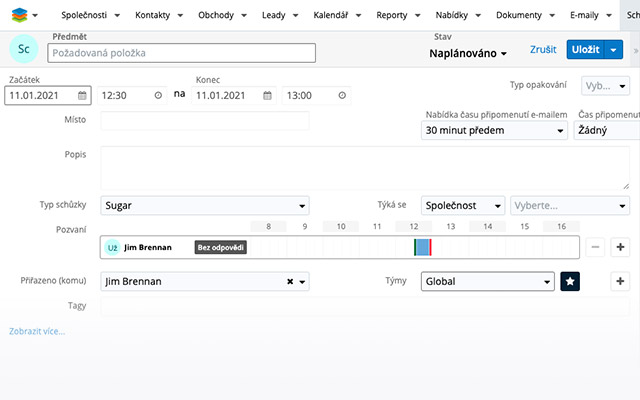Screen dimensions: 640x400
Task: Open the Typ schůzky Sugar dropdown
Action: [x=205, y=206]
